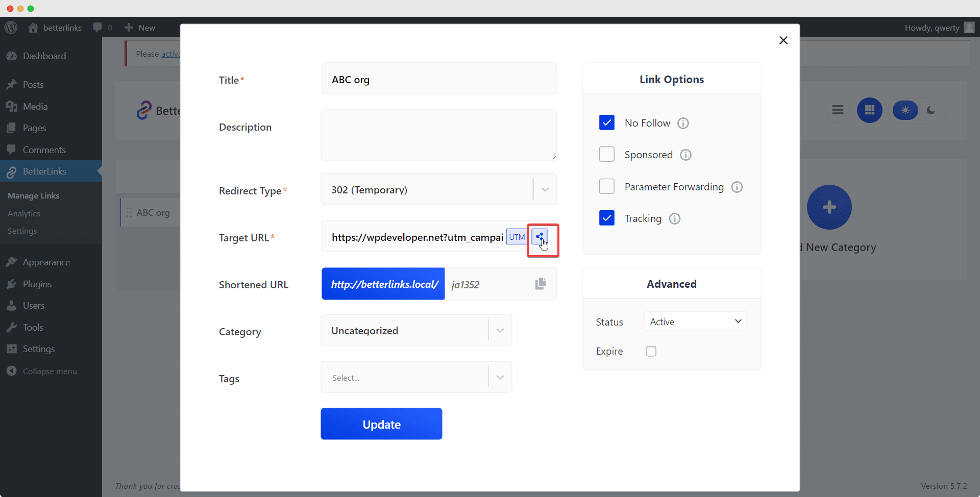Expand the Category dropdown showing Uncategorized
Viewport: 980px width, 497px height.
pyautogui.click(x=499, y=330)
